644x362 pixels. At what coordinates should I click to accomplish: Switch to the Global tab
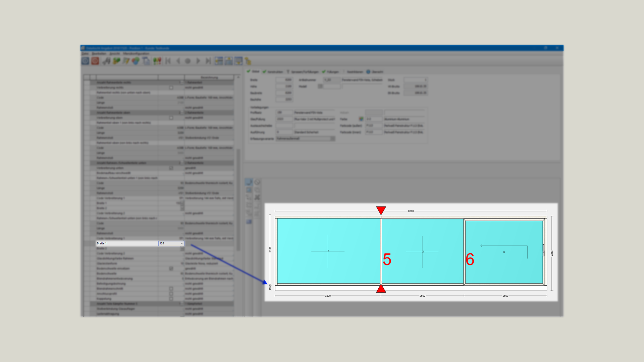click(x=254, y=72)
